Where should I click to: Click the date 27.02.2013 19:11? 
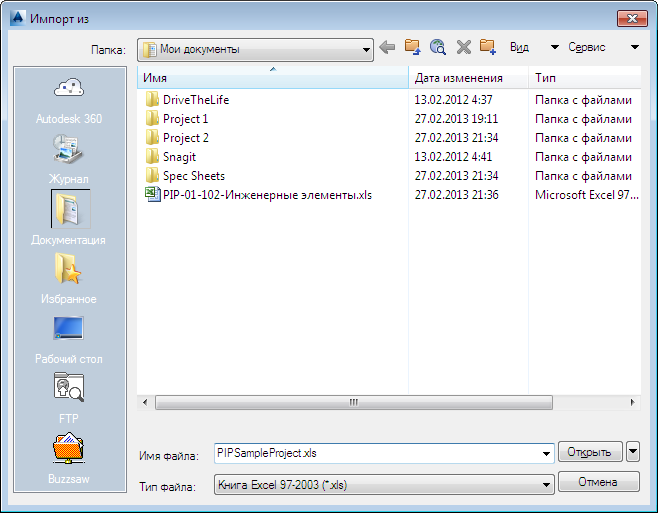coord(456,119)
